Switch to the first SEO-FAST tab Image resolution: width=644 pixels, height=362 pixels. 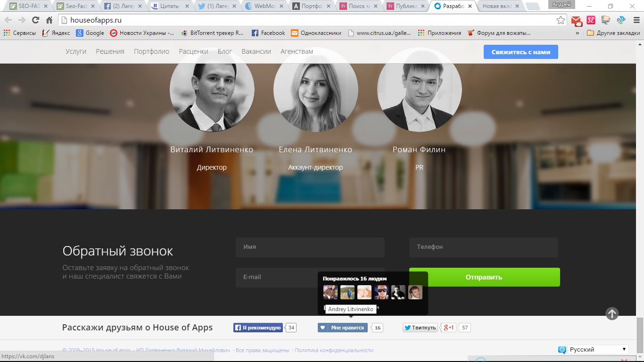[29, 7]
